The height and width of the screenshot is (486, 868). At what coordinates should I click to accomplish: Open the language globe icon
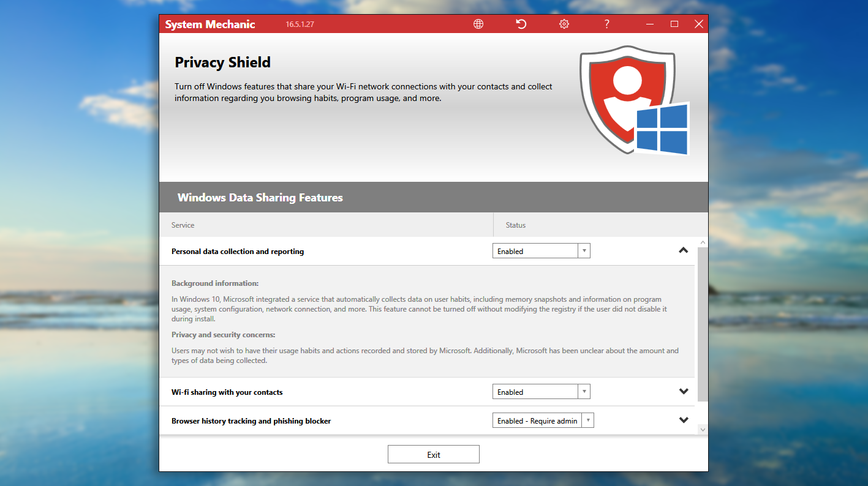tap(478, 24)
